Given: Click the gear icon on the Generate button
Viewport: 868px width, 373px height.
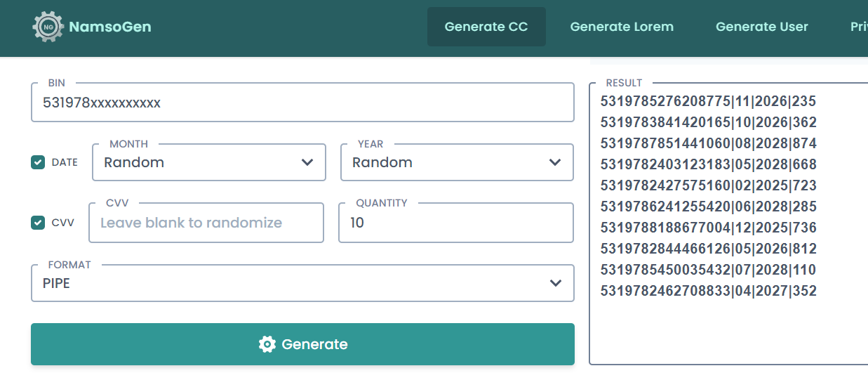Looking at the screenshot, I should tap(267, 344).
